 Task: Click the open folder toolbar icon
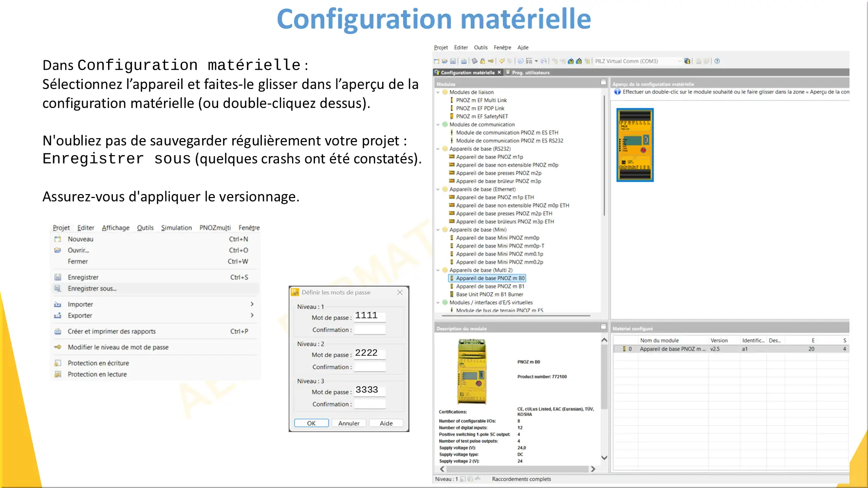point(444,61)
